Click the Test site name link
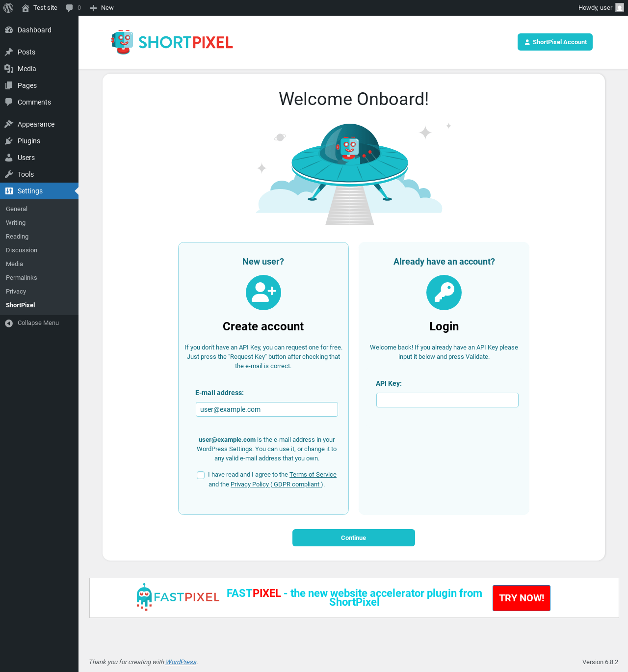The width and height of the screenshot is (628, 672). click(x=45, y=8)
